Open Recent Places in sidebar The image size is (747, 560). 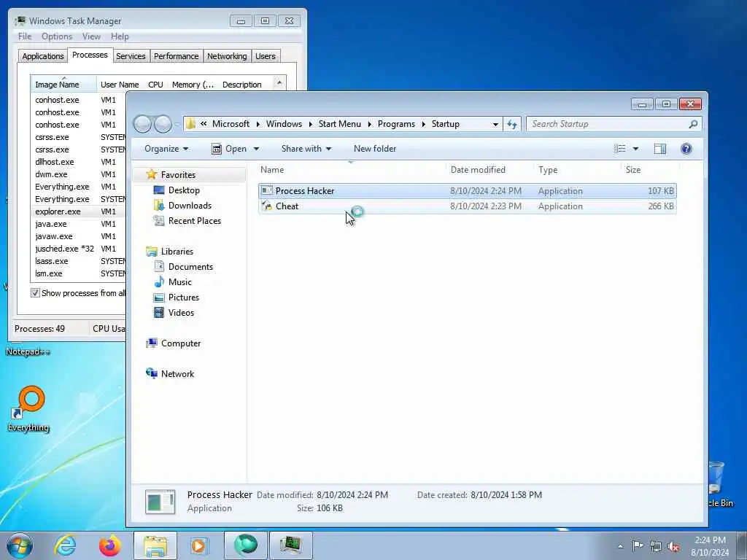(x=194, y=220)
